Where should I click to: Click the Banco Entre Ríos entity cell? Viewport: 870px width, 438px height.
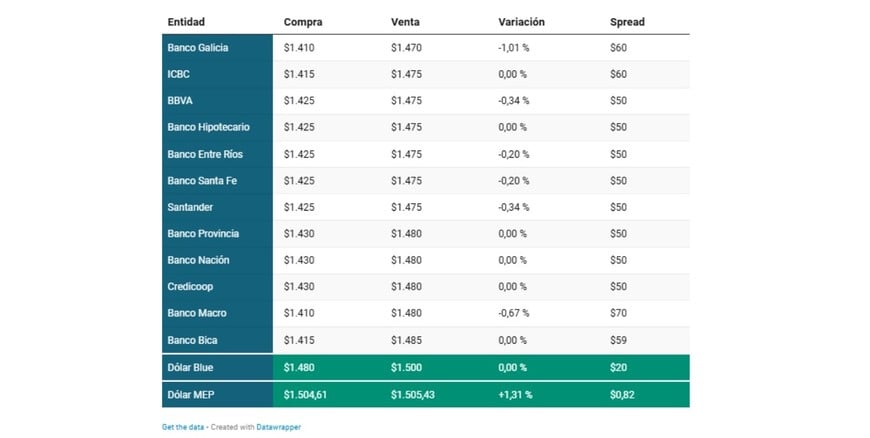[x=205, y=154]
